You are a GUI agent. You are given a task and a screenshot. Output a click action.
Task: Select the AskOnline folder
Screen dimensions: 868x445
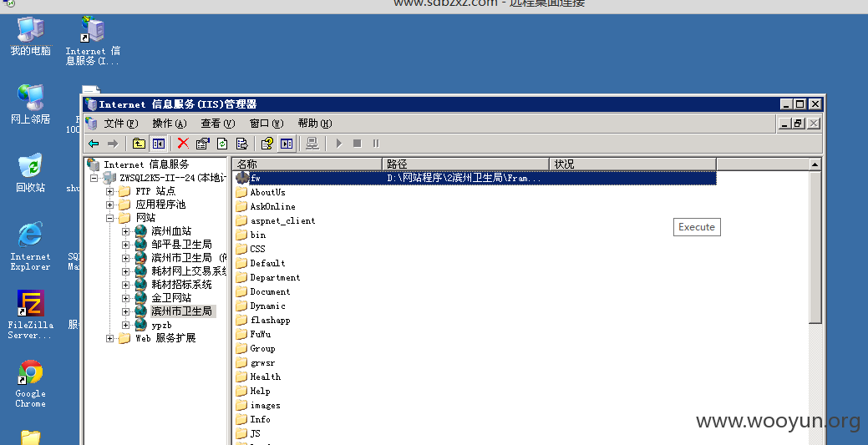[x=273, y=206]
